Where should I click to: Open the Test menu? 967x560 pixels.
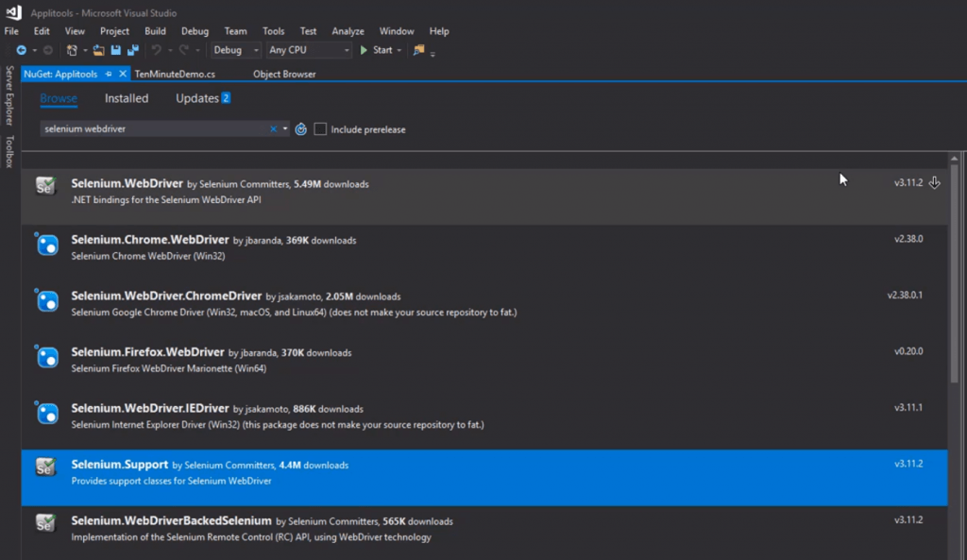tap(309, 31)
